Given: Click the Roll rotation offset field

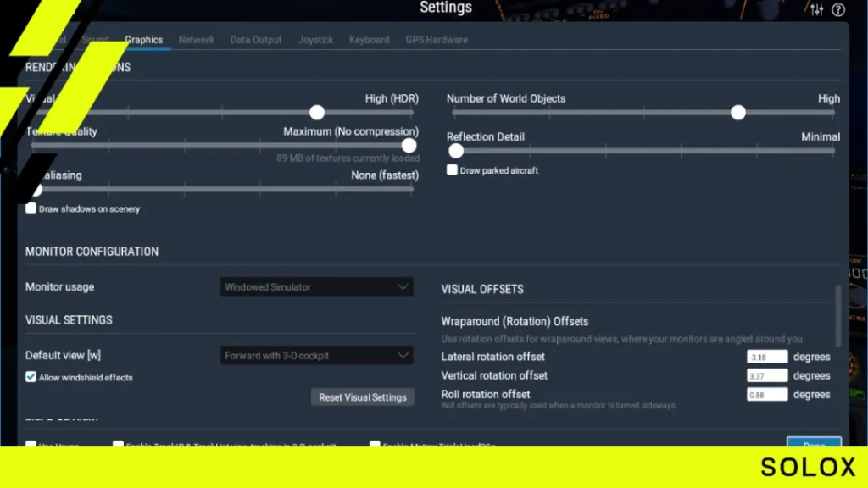Looking at the screenshot, I should coord(766,395).
